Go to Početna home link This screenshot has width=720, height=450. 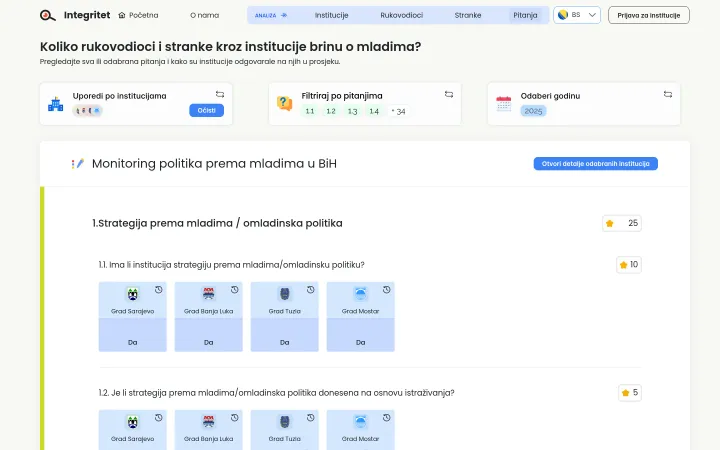pos(138,15)
